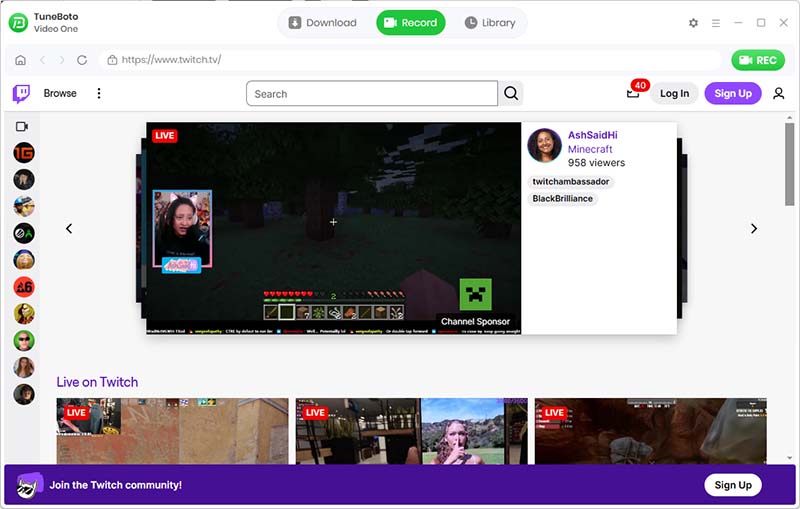
Task: Open the three-dot more menu
Action: 99,93
